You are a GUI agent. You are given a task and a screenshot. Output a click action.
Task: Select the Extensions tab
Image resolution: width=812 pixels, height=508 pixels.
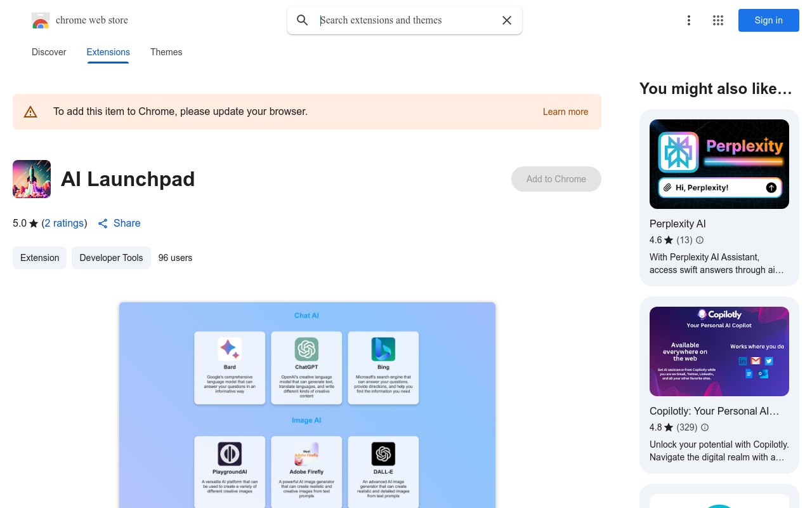pyautogui.click(x=108, y=52)
